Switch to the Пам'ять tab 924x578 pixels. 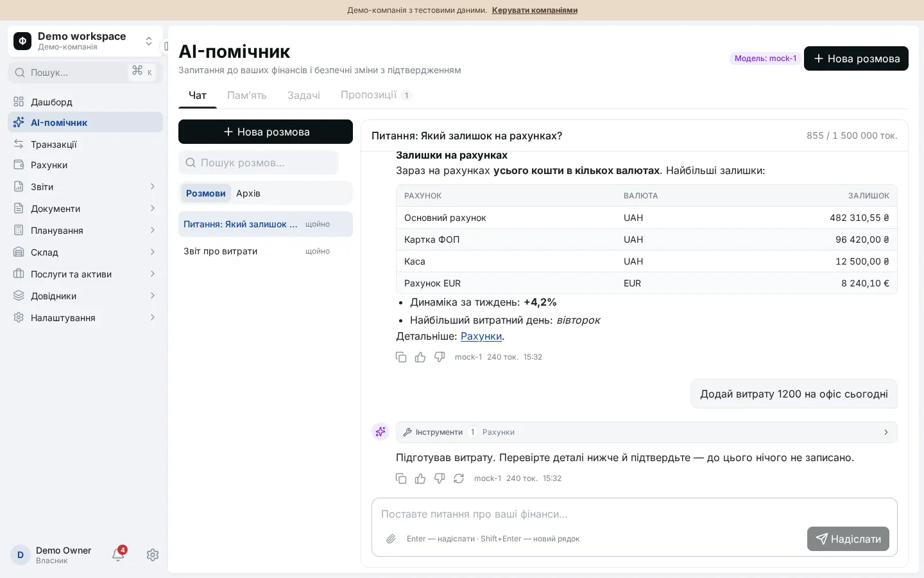(x=247, y=95)
